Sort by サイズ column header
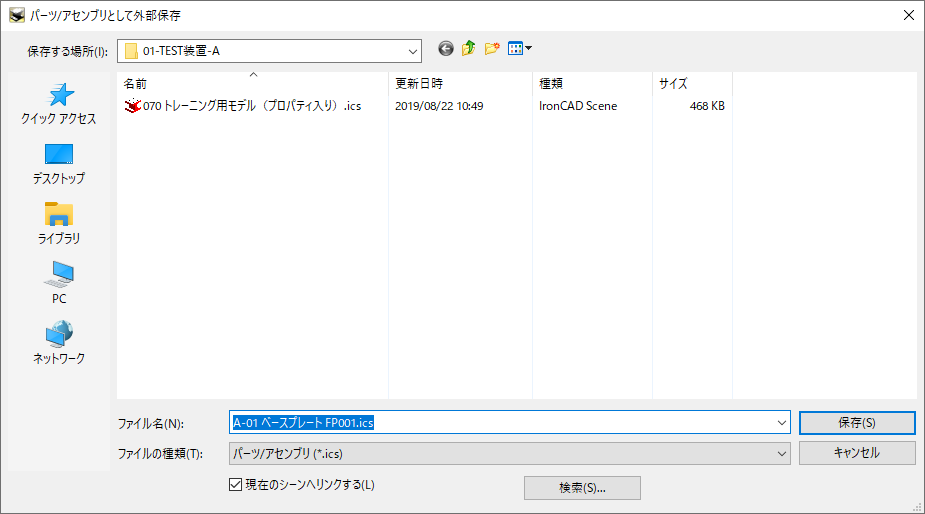This screenshot has height=514, width=925. (x=692, y=83)
